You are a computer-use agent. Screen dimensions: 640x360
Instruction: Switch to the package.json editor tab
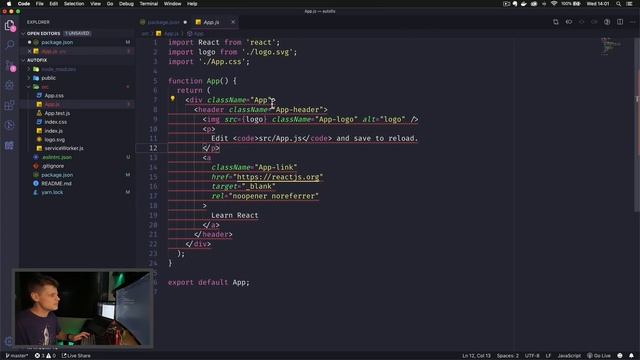coord(163,22)
